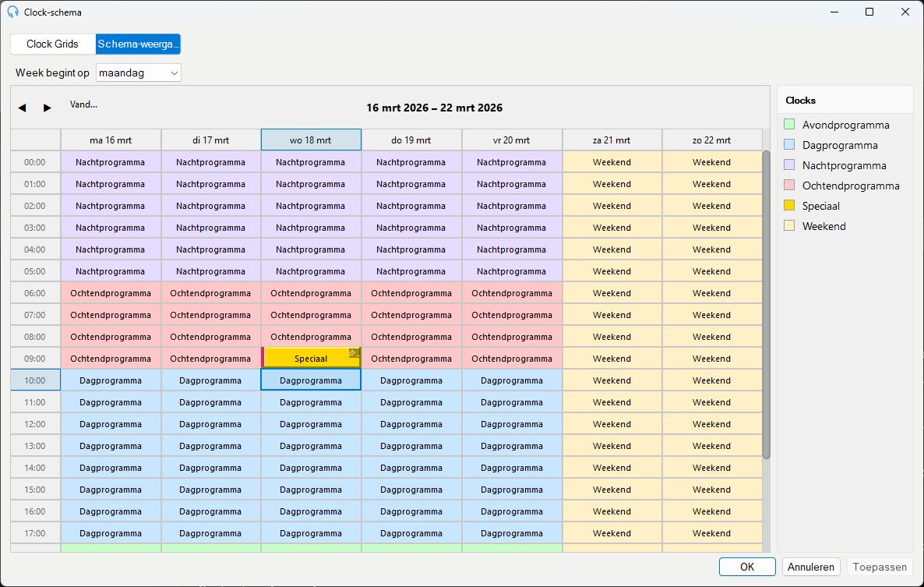
Task: Select Weekend cell Saturday at 00:00
Action: tap(612, 162)
